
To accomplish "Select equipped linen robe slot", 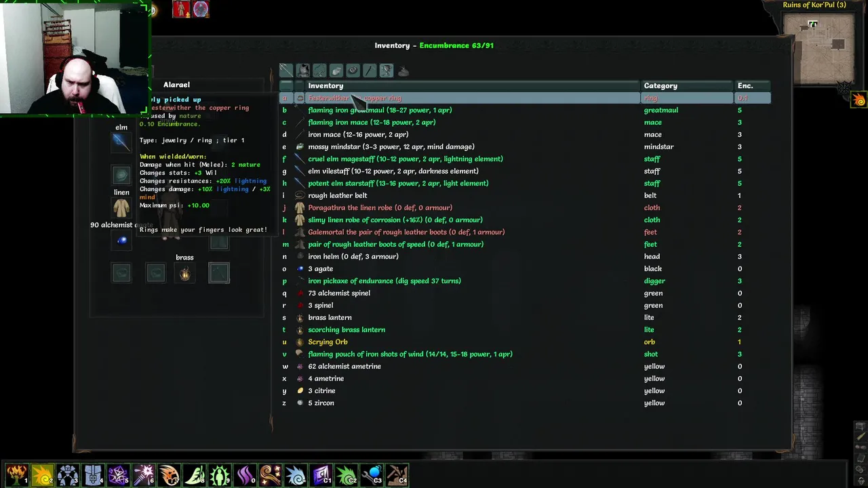I will pyautogui.click(x=121, y=207).
